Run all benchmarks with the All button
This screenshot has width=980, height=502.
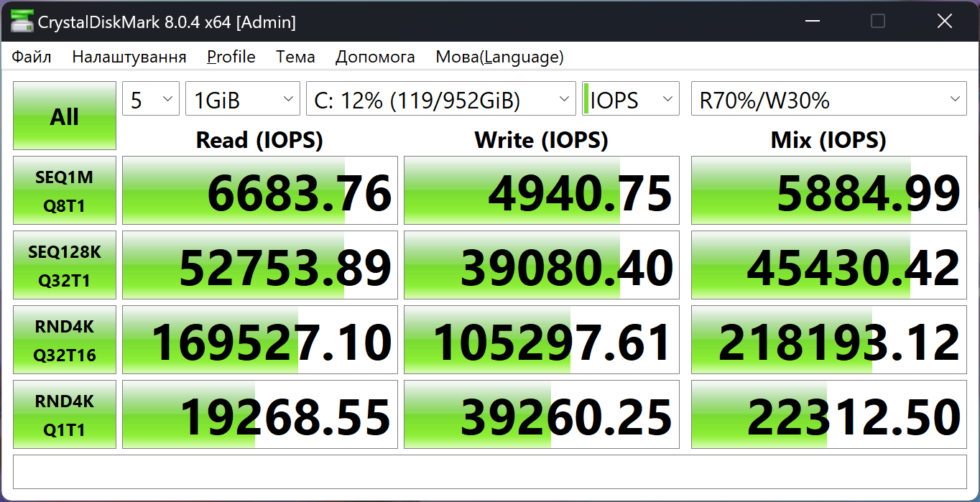tap(65, 116)
